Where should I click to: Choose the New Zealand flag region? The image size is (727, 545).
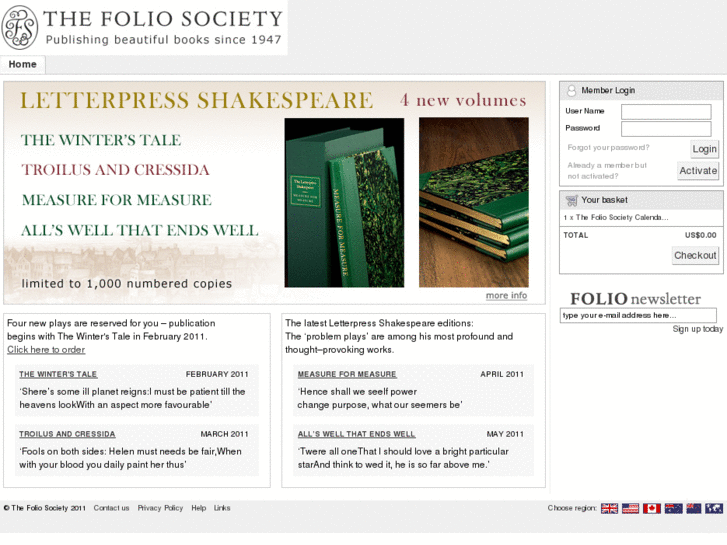tap(693, 508)
